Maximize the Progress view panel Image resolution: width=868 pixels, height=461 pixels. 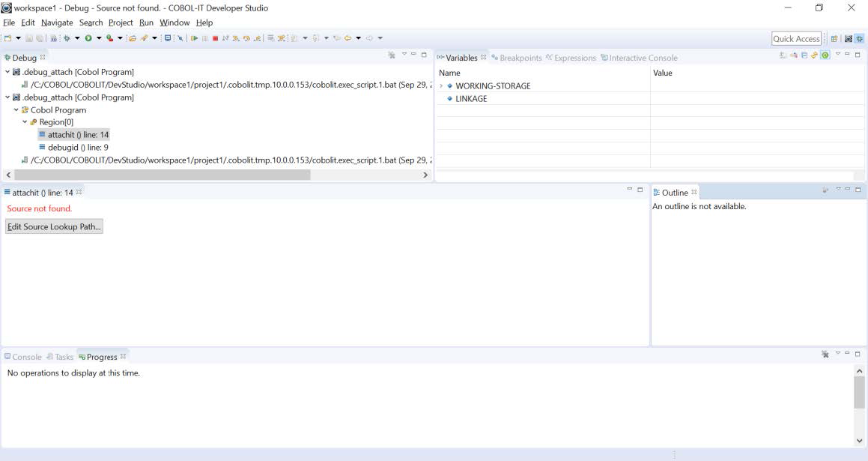click(858, 354)
